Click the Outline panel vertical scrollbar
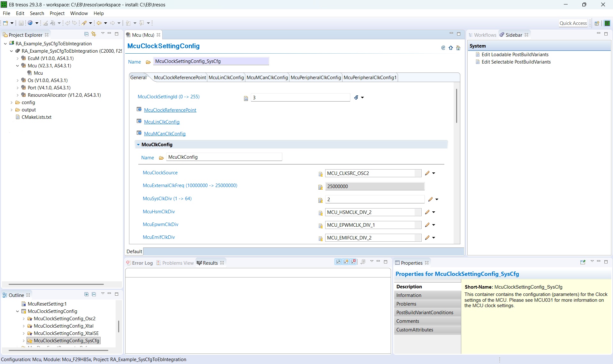This screenshot has height=364, width=613. click(119, 326)
